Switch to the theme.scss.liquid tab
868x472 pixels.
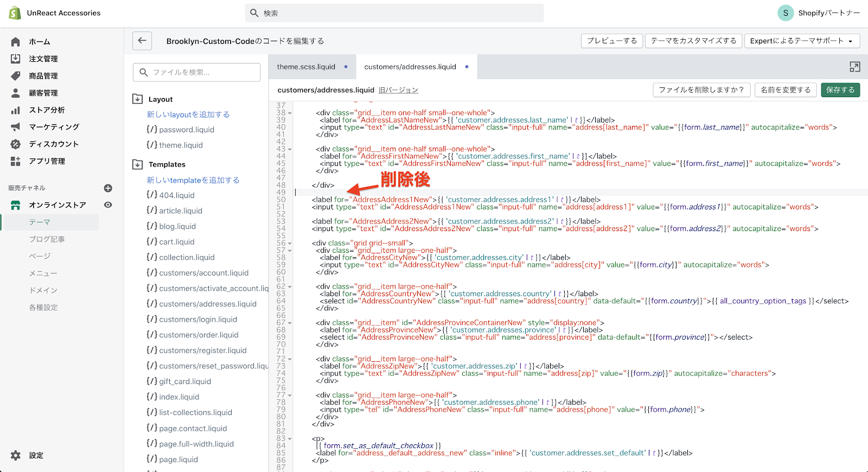(306, 67)
